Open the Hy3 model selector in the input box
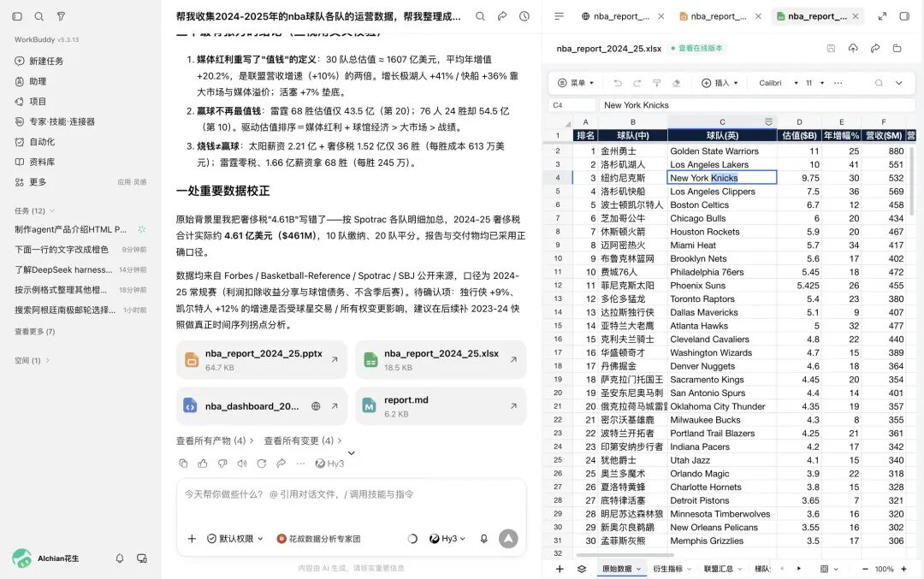Image resolution: width=924 pixels, height=579 pixels. point(447,538)
